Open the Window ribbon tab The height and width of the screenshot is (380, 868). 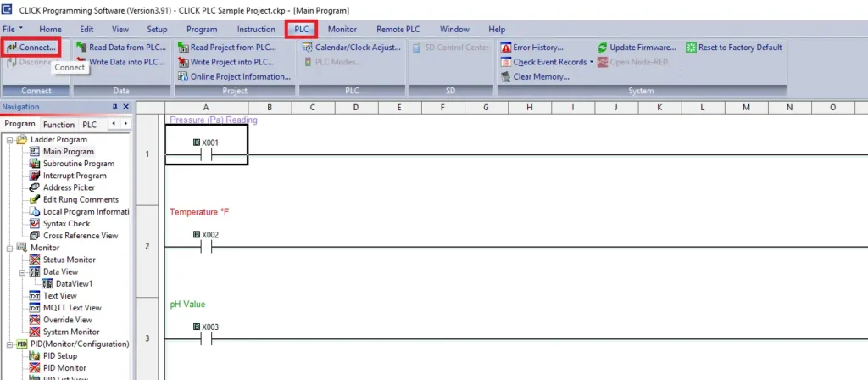(454, 30)
